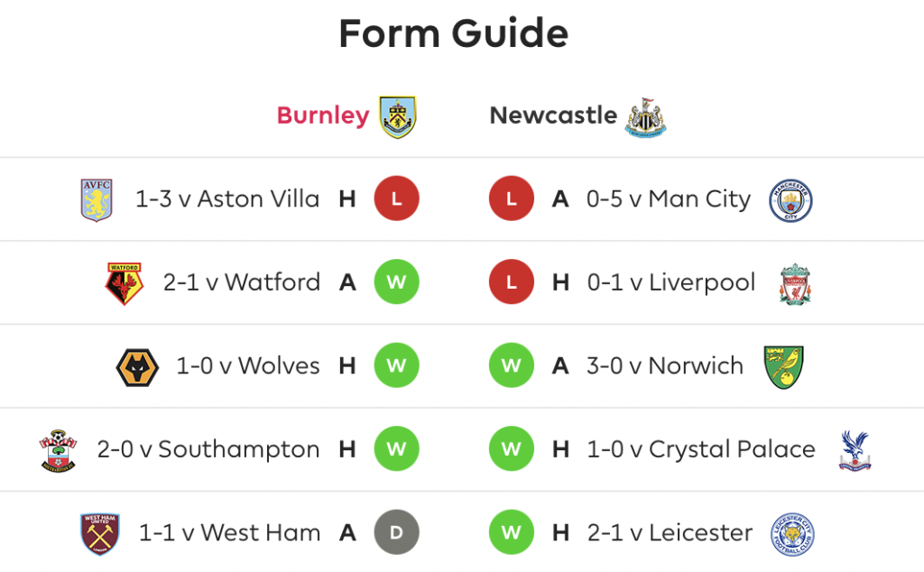Click the Leicester fox badge
The height and width of the screenshot is (572, 924).
coord(792,534)
